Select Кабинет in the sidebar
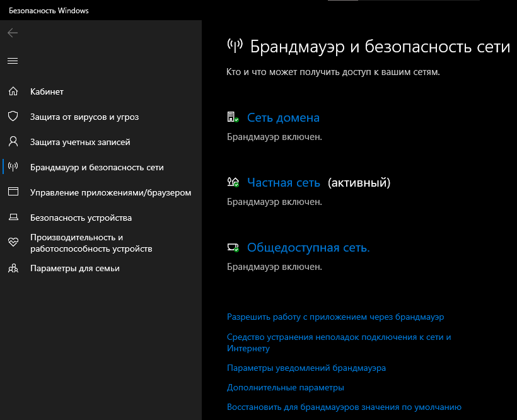The width and height of the screenshot is (517, 420). [47, 91]
